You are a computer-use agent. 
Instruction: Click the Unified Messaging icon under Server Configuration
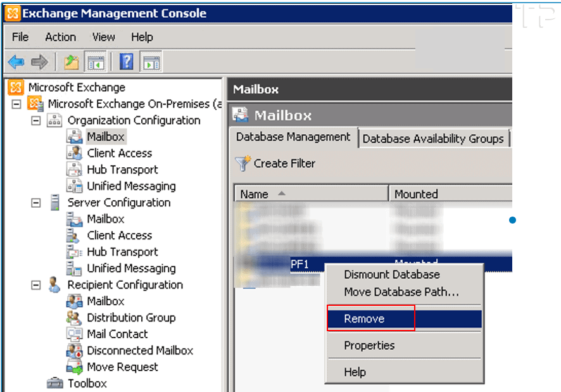(x=74, y=268)
